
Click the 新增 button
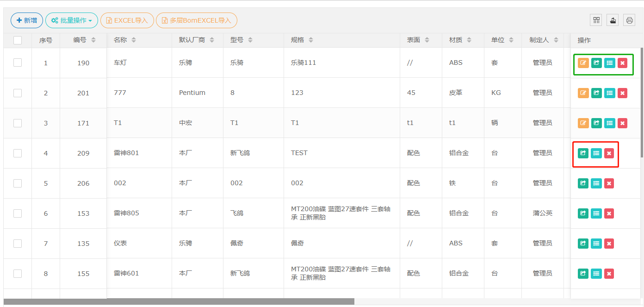(27, 20)
